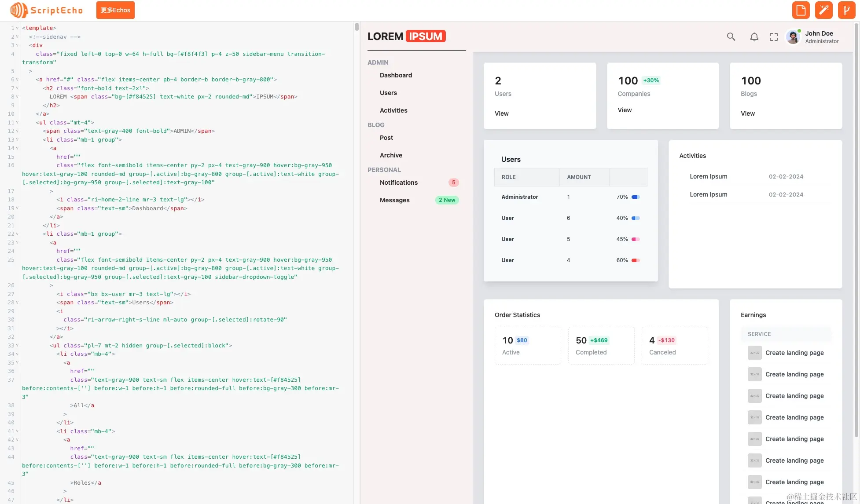Toggle the fullscreen expand icon

tap(773, 37)
